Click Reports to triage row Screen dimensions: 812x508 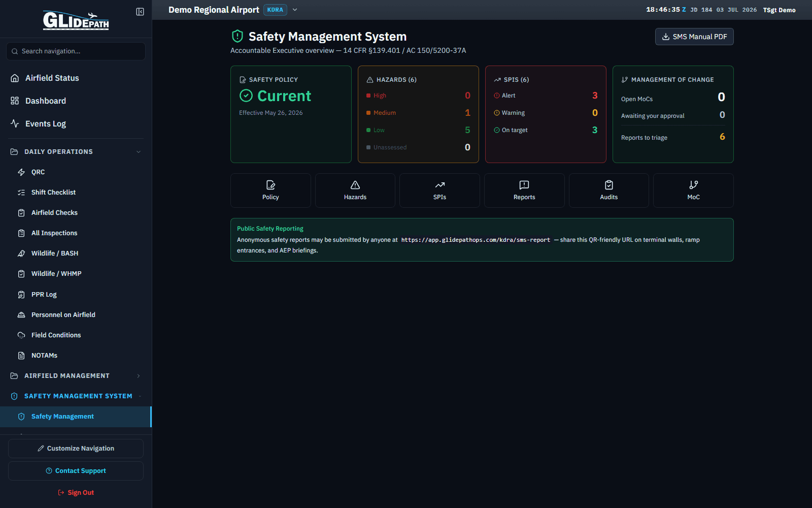pos(673,137)
